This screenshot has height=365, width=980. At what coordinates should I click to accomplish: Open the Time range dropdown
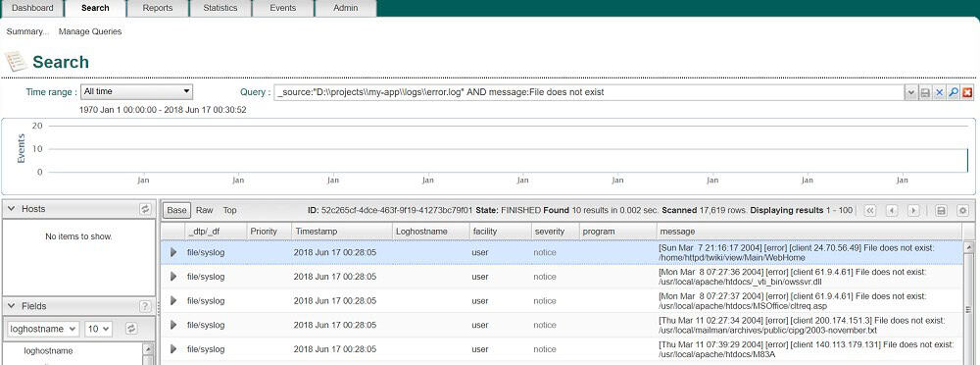pos(137,91)
